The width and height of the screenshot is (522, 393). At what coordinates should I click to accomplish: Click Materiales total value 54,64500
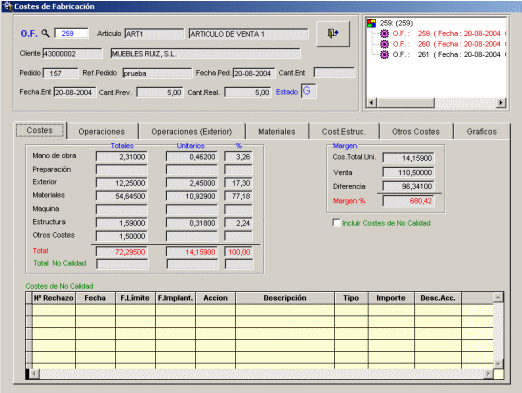coord(122,196)
